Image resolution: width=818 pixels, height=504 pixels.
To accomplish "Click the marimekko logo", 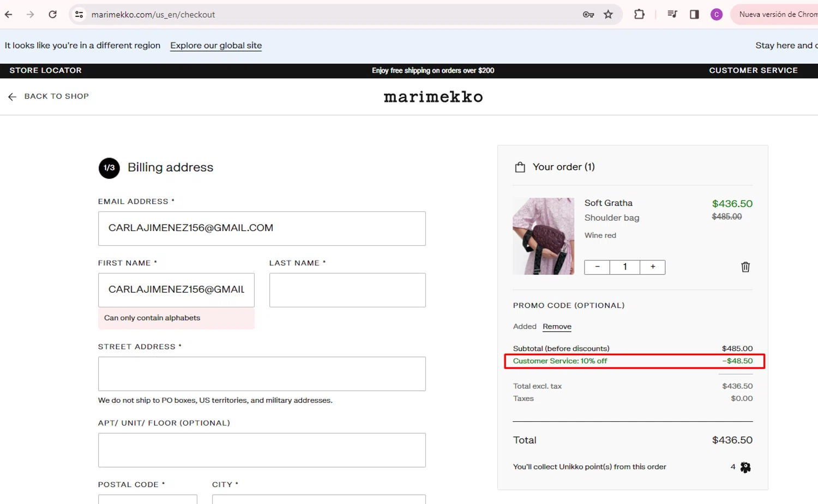I will pyautogui.click(x=433, y=97).
